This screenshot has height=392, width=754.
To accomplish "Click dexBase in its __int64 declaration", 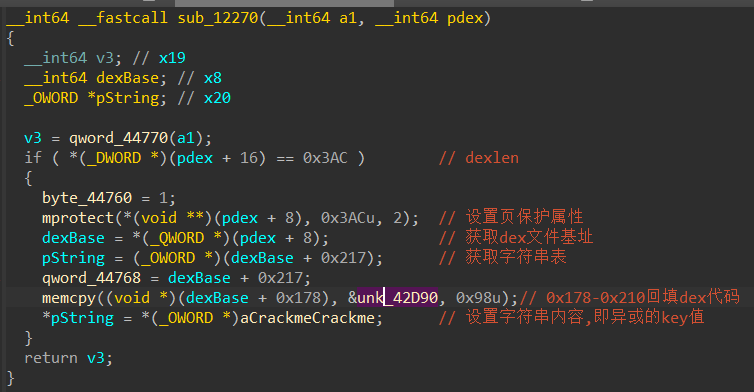I will 127,78.
